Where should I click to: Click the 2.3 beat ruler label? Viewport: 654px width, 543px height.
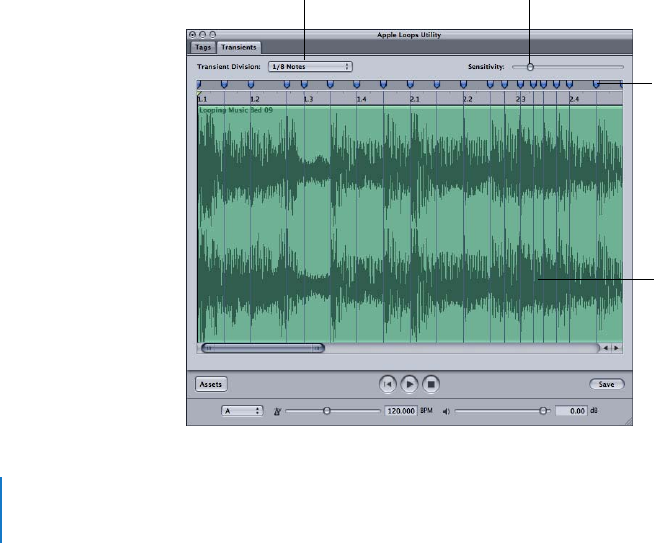[x=521, y=99]
